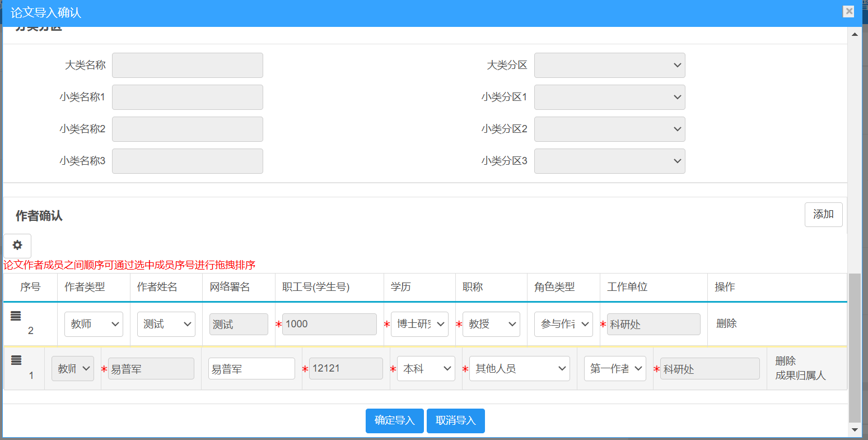Change the 第一作者 role type dropdown
Image resolution: width=868 pixels, height=440 pixels.
[x=614, y=369]
